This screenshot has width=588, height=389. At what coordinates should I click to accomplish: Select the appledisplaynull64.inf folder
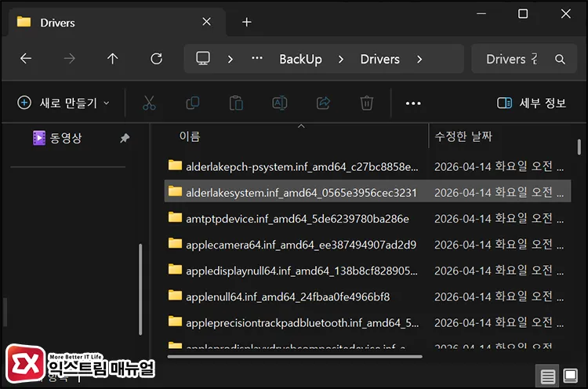[368, 271]
